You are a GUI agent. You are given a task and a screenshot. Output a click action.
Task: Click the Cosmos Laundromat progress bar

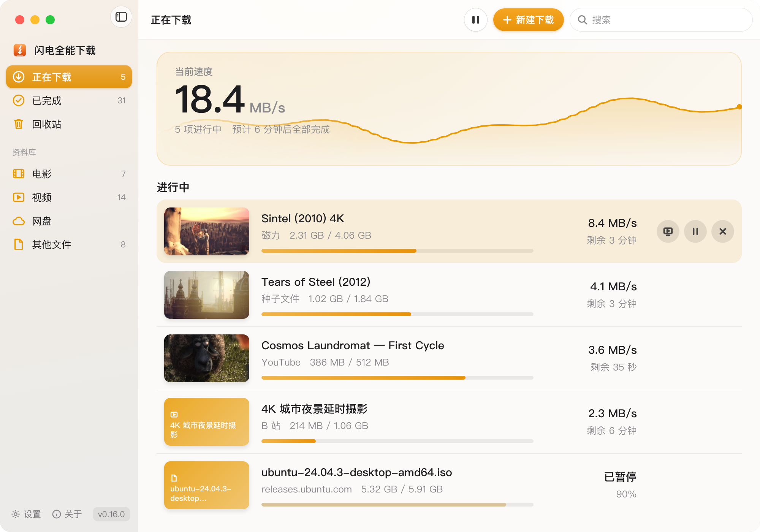point(397,378)
